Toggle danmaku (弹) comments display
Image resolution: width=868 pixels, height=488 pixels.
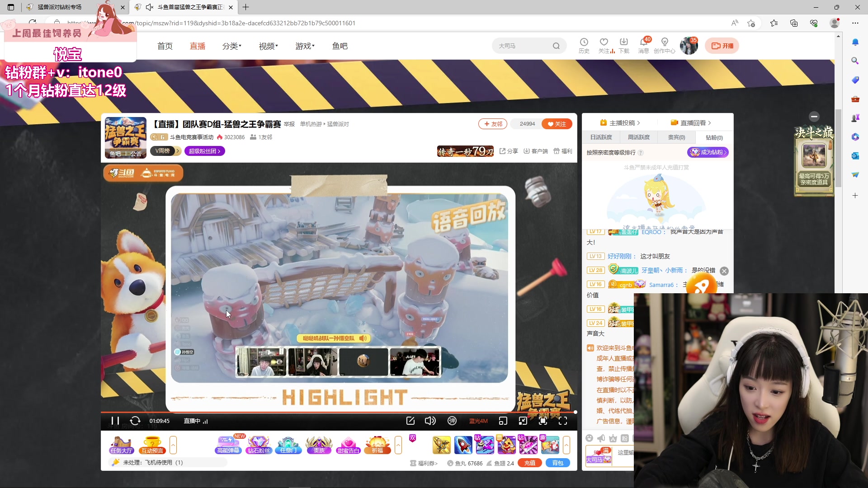coord(452,421)
